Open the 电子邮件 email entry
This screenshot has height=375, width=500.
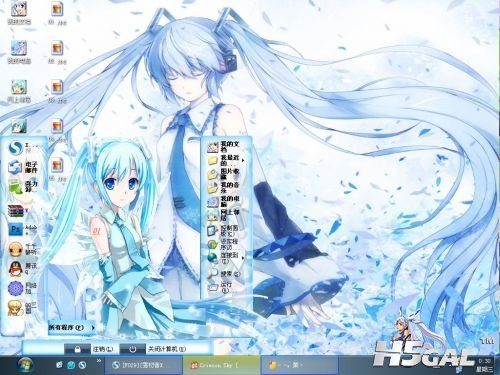(23, 167)
